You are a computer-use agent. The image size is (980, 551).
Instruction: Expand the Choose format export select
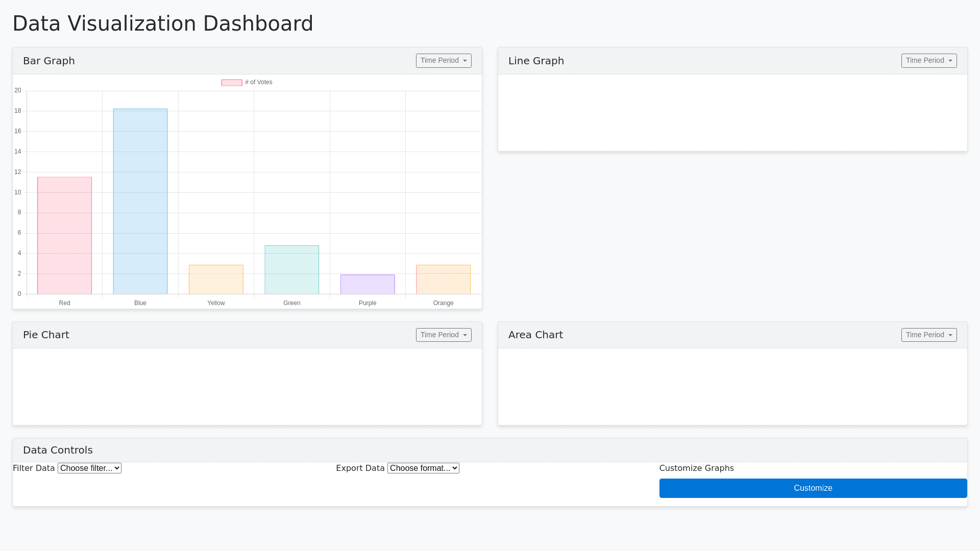[423, 468]
